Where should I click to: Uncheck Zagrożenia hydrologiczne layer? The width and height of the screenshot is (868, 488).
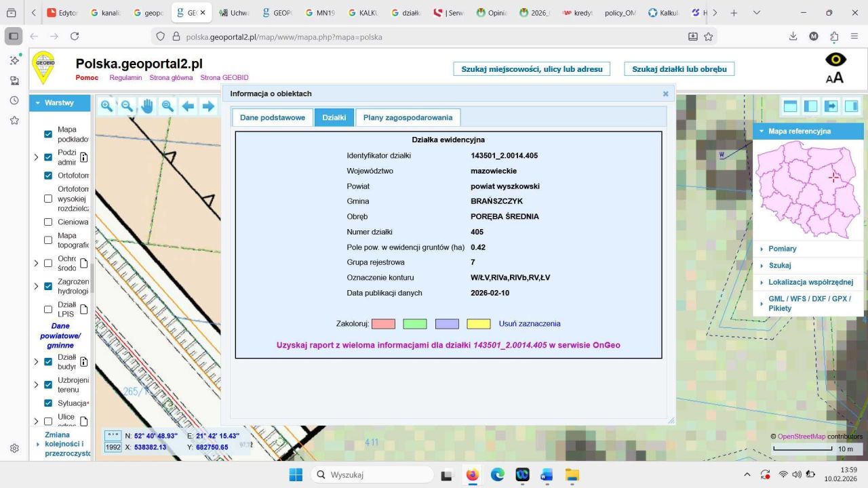[48, 286]
